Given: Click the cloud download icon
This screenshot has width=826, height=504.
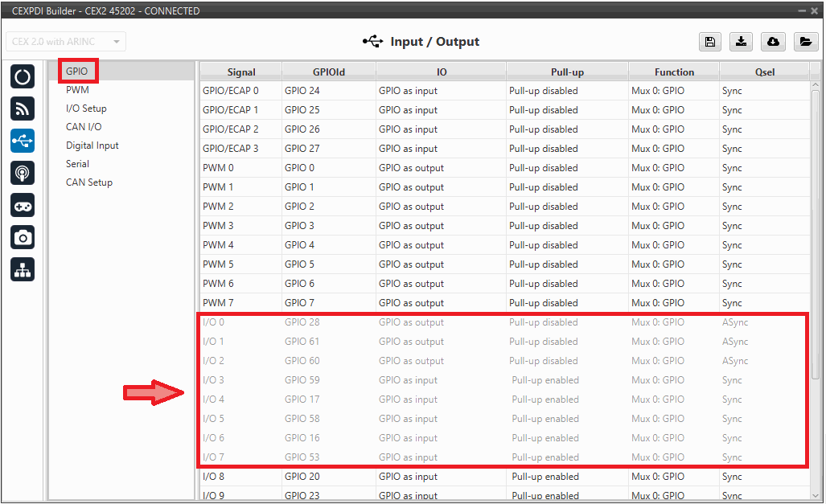Looking at the screenshot, I should [x=773, y=42].
